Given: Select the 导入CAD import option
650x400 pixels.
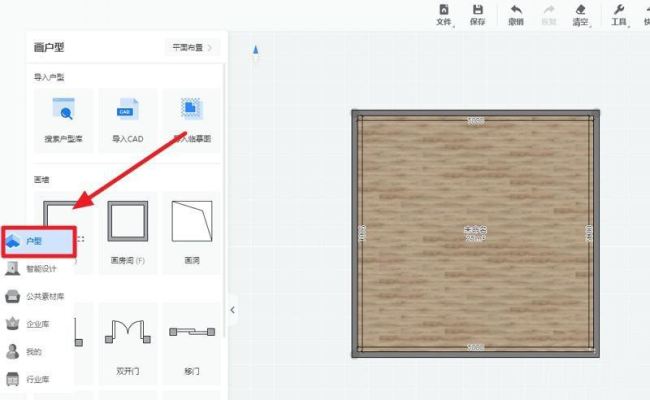Looking at the screenshot, I should click(x=128, y=120).
